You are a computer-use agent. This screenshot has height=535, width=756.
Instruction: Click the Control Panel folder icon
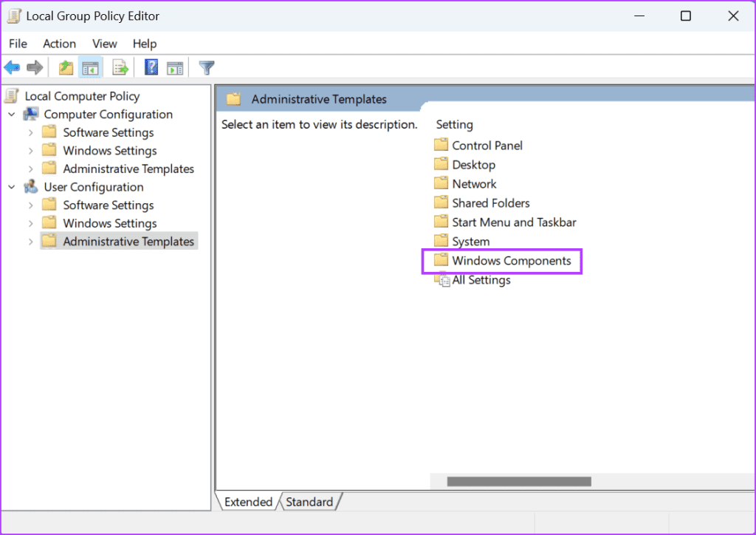point(441,145)
